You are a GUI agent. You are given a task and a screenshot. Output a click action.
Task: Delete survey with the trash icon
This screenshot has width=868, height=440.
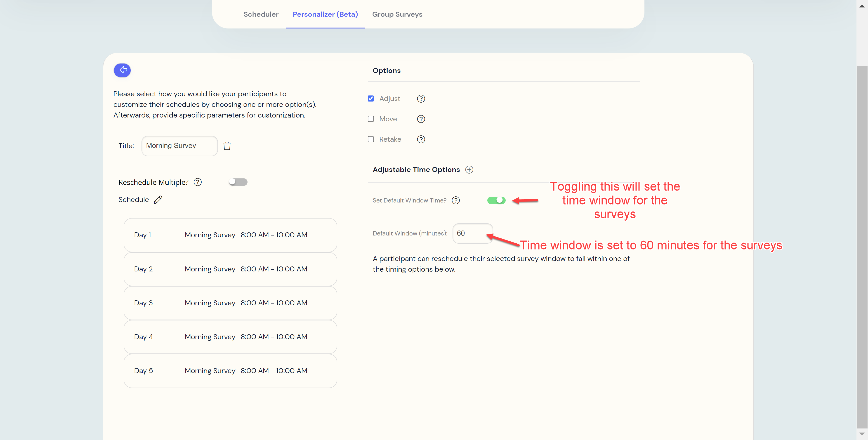pos(227,146)
